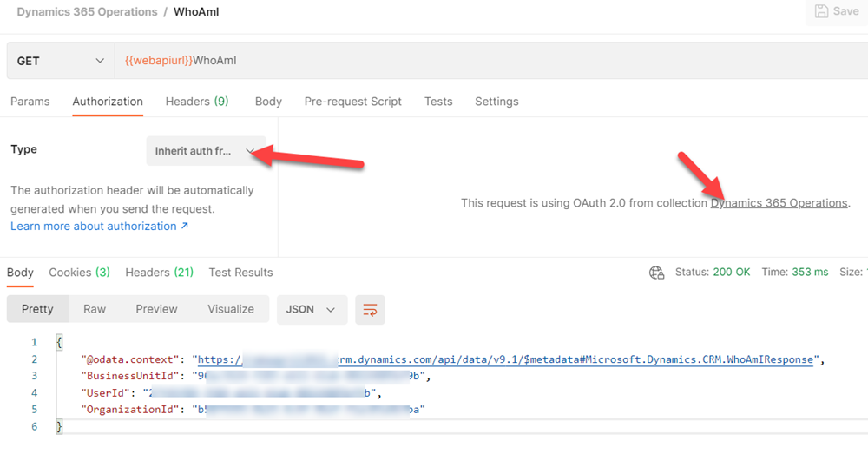Click line number 6 in gutter

[x=35, y=426]
